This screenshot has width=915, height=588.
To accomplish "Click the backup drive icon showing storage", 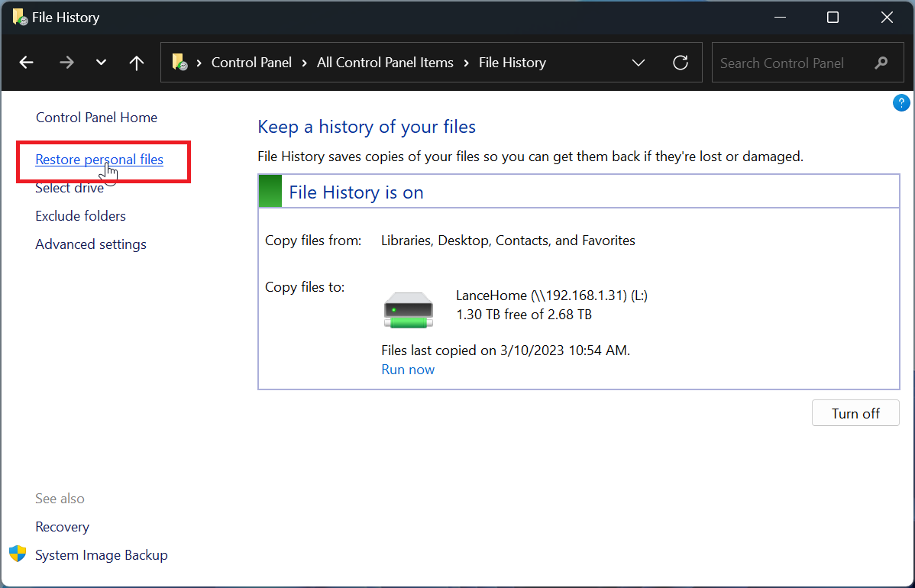I will coord(409,306).
